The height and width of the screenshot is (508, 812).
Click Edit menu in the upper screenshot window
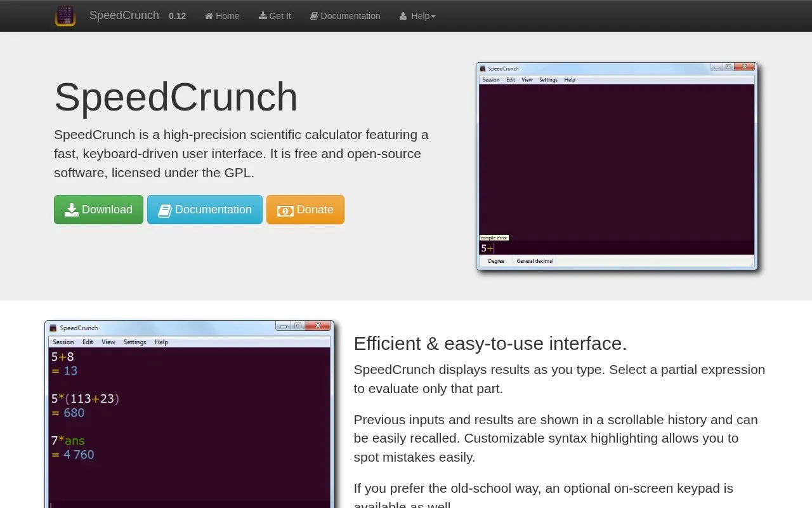click(511, 80)
